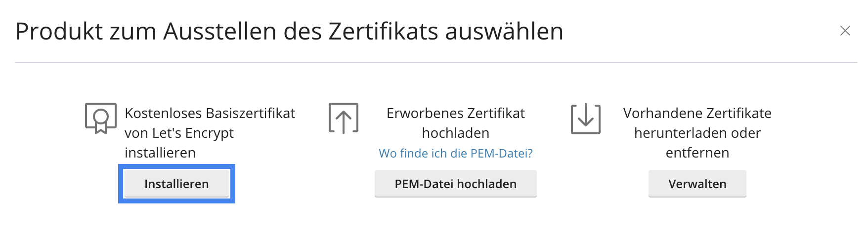Click the download arrow icon
Screen dimensions: 868x238
tap(586, 119)
